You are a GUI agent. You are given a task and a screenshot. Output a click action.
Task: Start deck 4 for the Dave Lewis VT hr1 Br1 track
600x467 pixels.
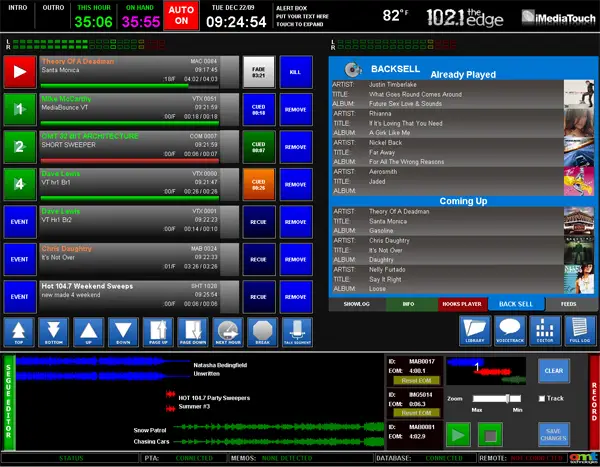[20, 185]
